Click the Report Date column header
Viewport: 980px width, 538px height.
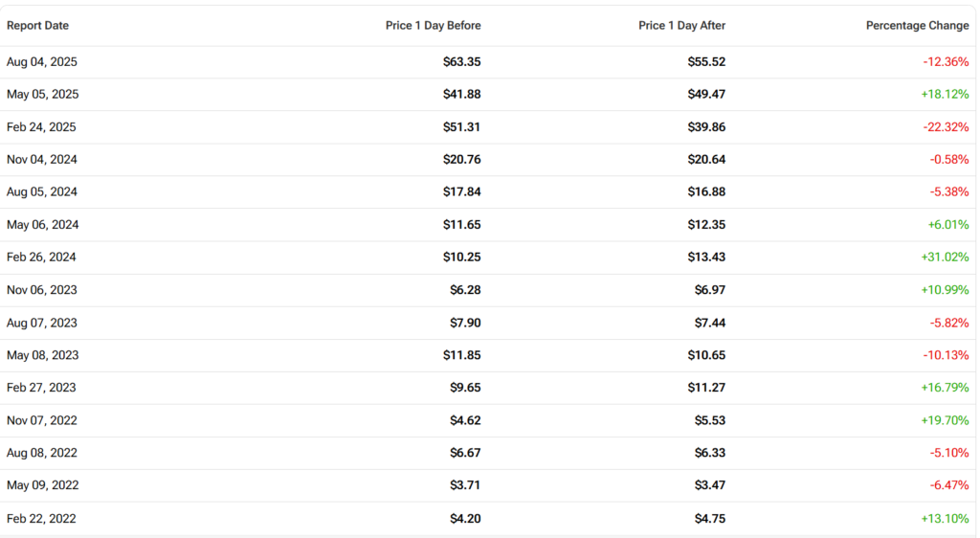tap(38, 26)
